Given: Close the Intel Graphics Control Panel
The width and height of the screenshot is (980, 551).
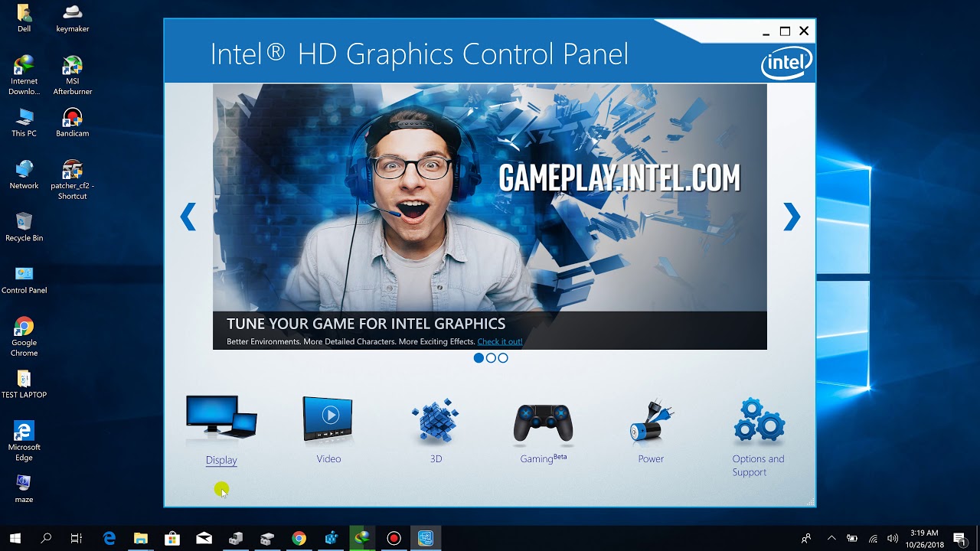Looking at the screenshot, I should [804, 31].
